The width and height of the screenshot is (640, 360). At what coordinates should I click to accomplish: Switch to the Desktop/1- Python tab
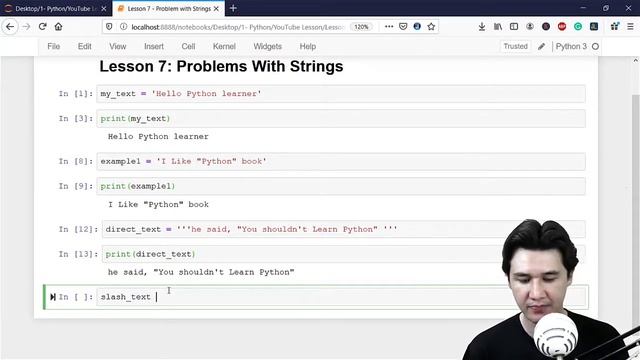coord(56,9)
